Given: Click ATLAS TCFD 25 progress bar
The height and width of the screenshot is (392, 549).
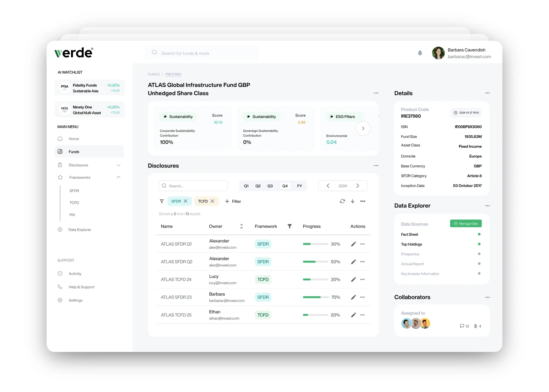Looking at the screenshot, I should 316,315.
